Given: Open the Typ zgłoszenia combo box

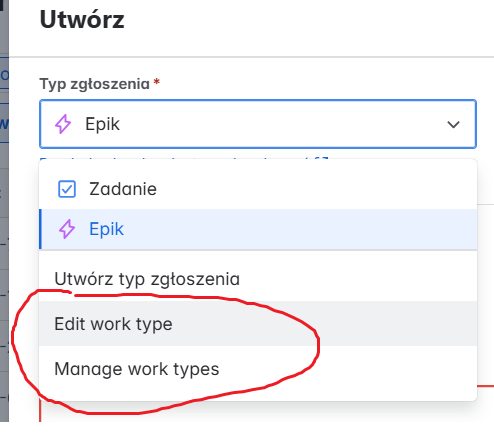Looking at the screenshot, I should coord(258,124).
